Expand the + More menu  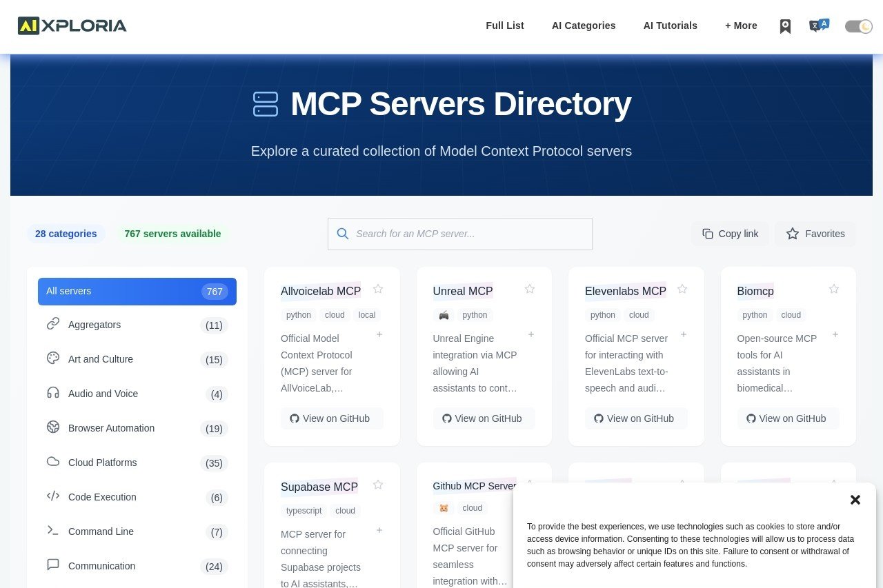[741, 26]
